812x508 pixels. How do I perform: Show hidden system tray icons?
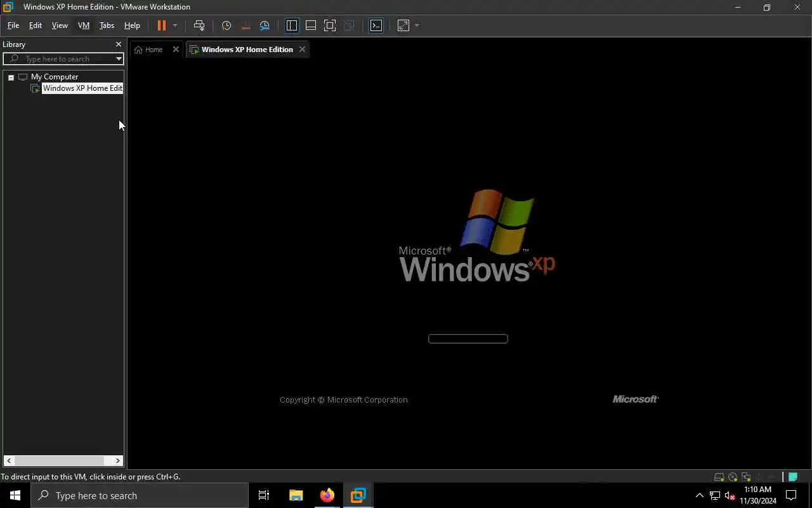[x=700, y=495]
